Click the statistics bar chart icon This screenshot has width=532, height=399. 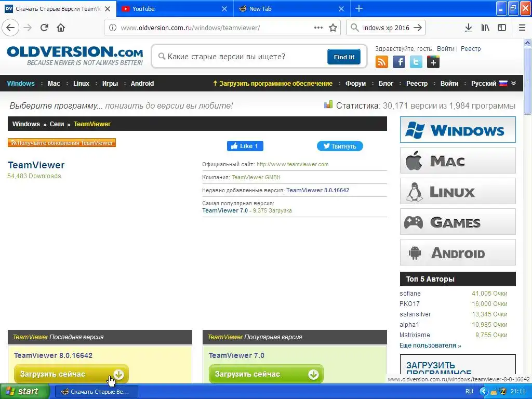coord(328,104)
